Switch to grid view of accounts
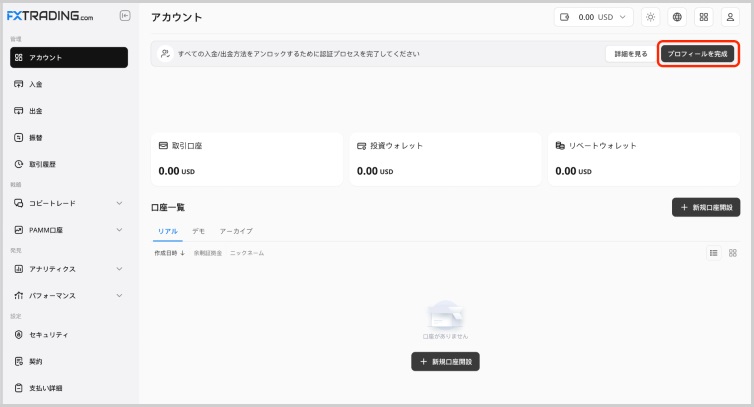Viewport: 754px width, 407px height. coord(733,253)
